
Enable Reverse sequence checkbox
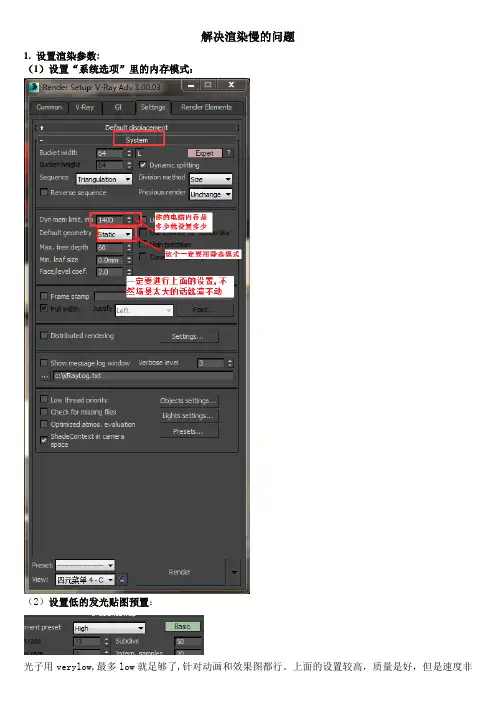click(44, 192)
